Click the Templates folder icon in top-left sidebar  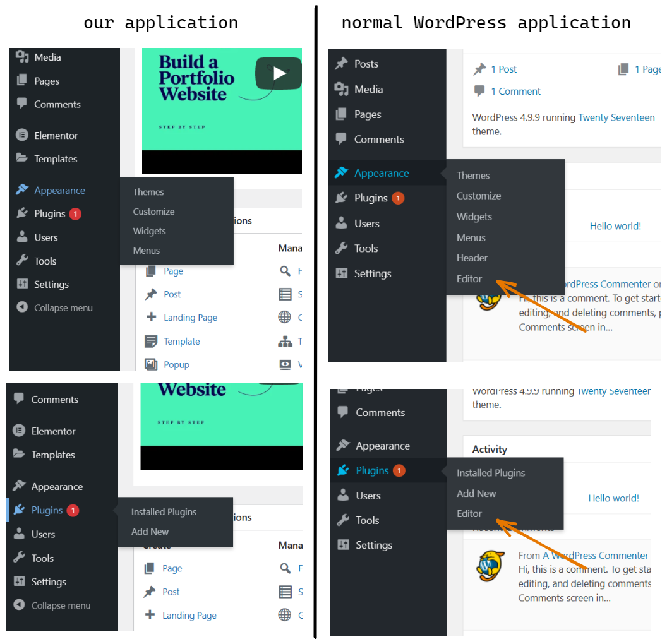click(21, 158)
